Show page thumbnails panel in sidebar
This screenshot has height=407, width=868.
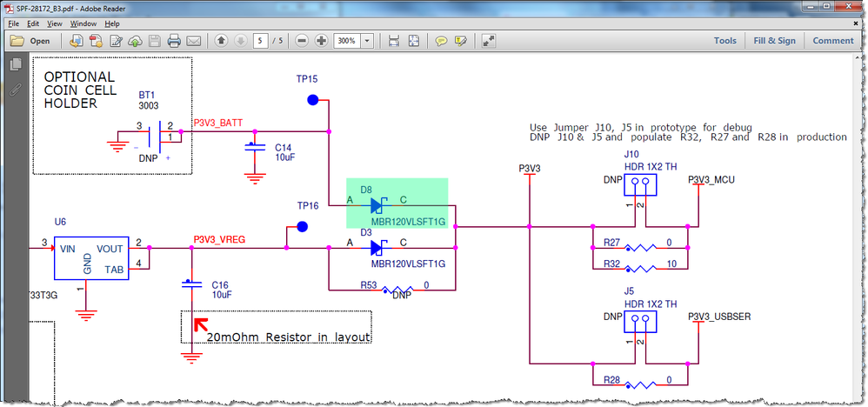pos(16,64)
